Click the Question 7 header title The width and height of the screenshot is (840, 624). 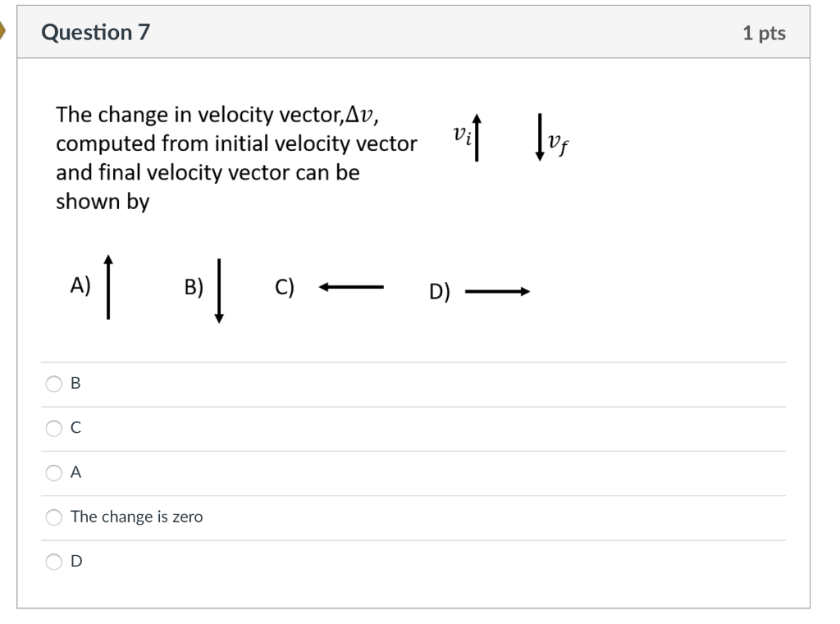point(95,32)
